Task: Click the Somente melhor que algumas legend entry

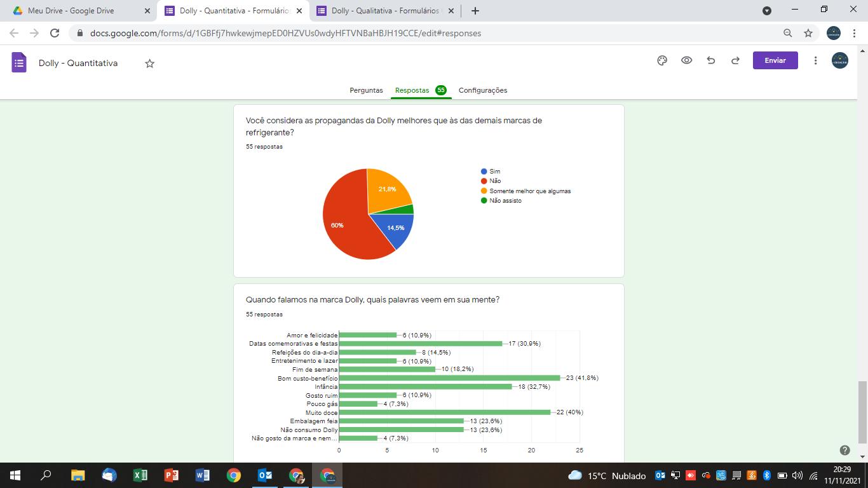Action: coord(526,191)
